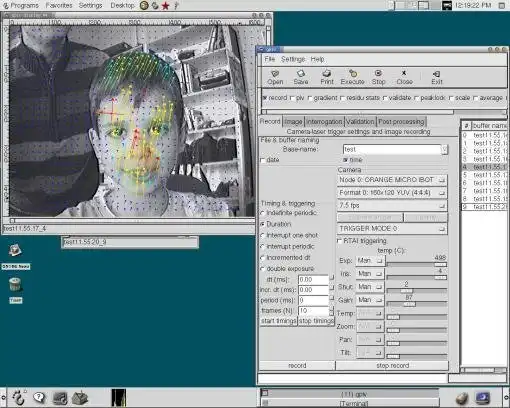Click the Print toolbar icon
The image size is (510, 408).
[327, 77]
